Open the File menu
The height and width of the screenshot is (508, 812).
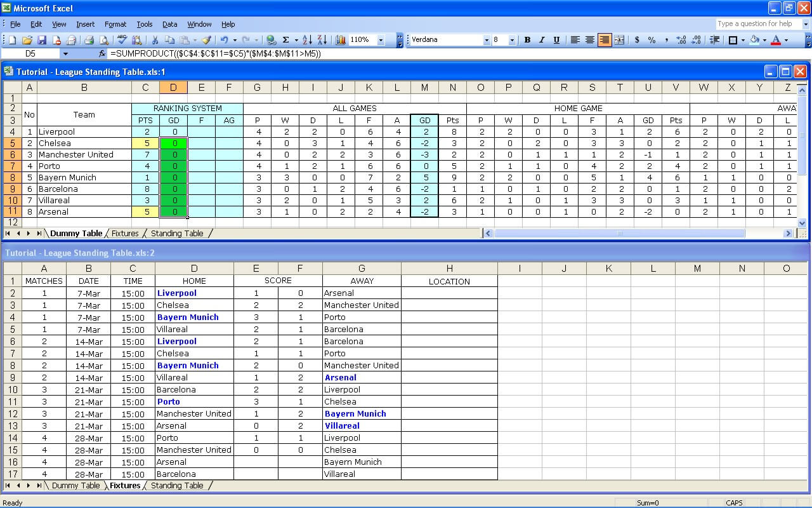coord(15,24)
